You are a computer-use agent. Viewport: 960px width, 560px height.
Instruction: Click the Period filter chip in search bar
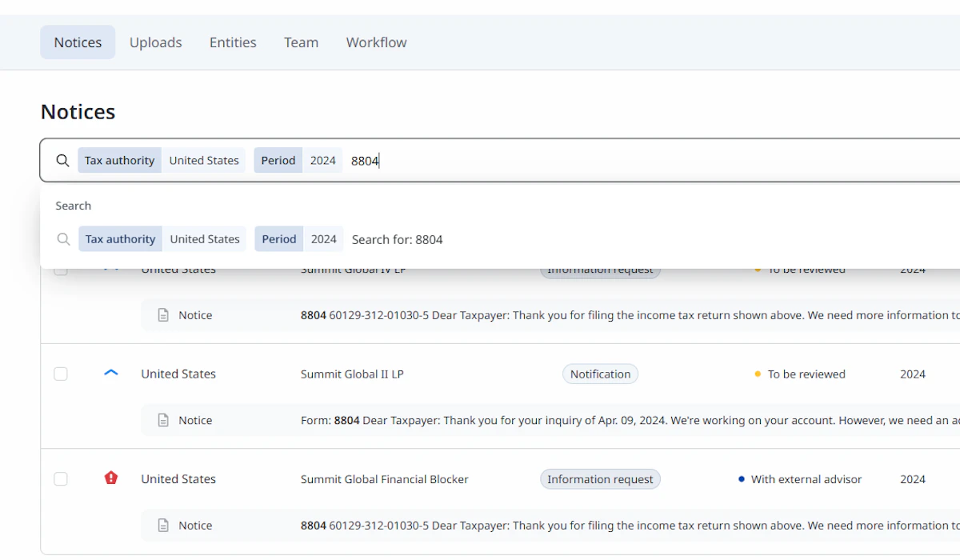click(x=278, y=160)
